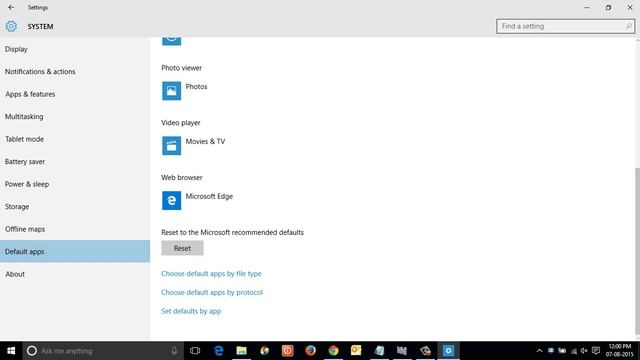Launch Edge from the taskbar
Image resolution: width=640 pixels, height=360 pixels.
click(219, 351)
